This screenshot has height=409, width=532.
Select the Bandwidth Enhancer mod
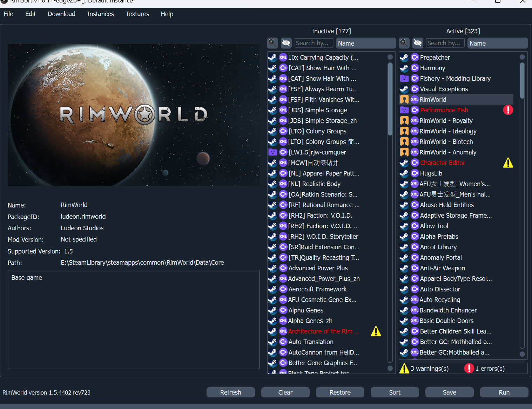[x=456, y=310]
